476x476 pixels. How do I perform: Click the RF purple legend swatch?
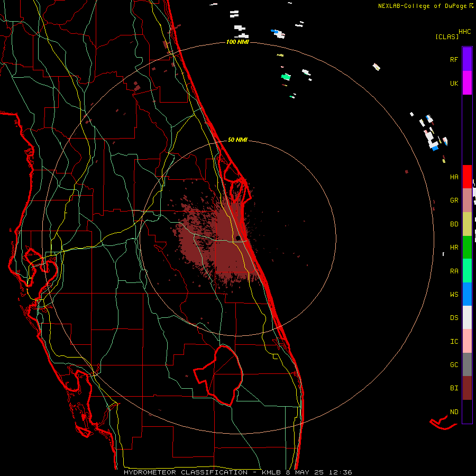coord(467,59)
